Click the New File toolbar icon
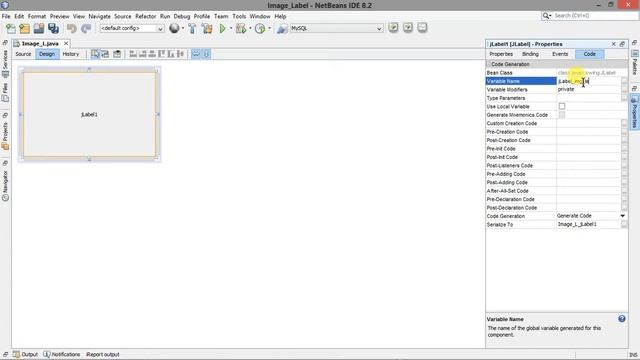This screenshot has height=360, width=640. (x=11, y=28)
